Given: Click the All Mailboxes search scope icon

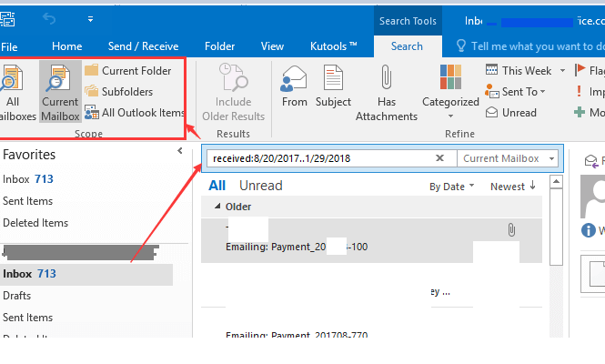Looking at the screenshot, I should [x=12, y=79].
